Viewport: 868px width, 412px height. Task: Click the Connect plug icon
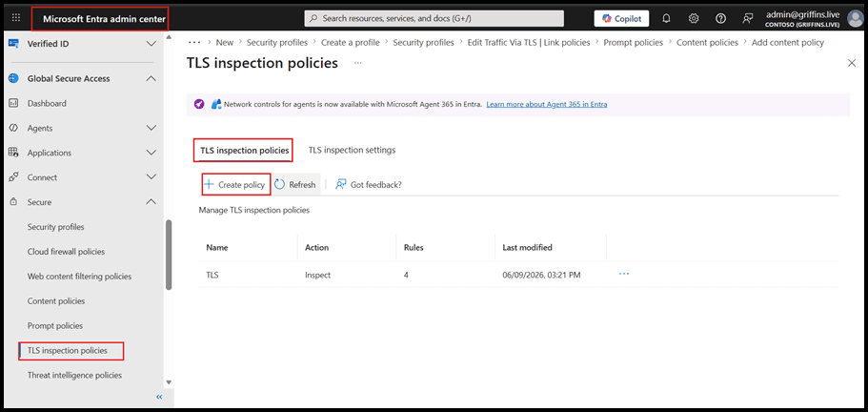coord(14,177)
